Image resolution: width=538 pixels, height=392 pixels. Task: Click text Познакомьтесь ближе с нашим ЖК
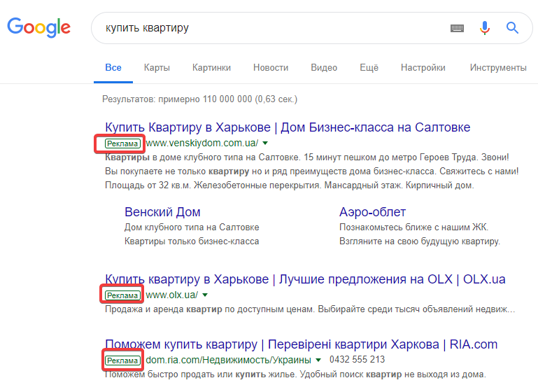(413, 227)
